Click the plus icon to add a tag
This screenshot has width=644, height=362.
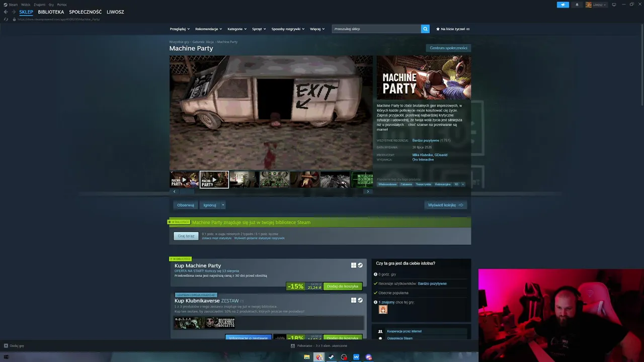pos(462,185)
